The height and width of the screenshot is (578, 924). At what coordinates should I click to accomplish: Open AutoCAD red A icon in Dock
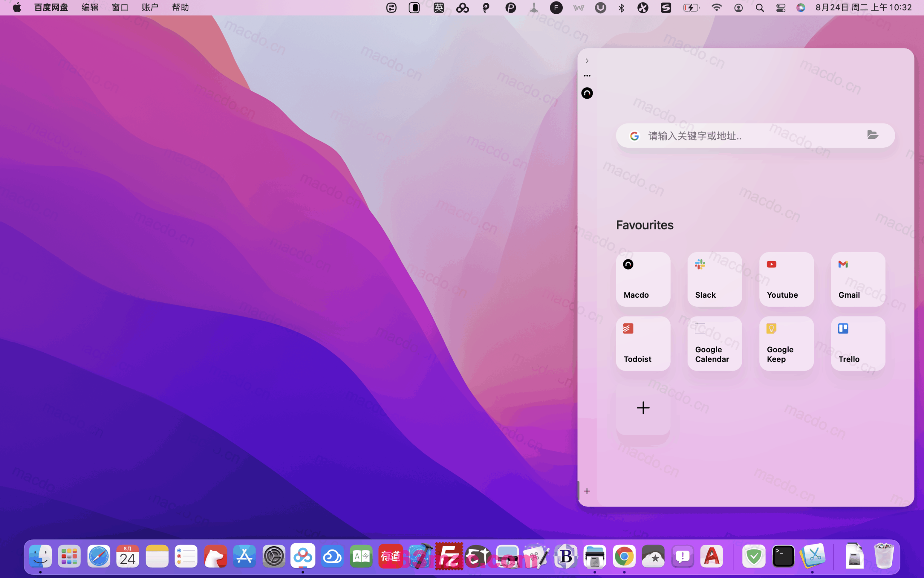coord(712,556)
